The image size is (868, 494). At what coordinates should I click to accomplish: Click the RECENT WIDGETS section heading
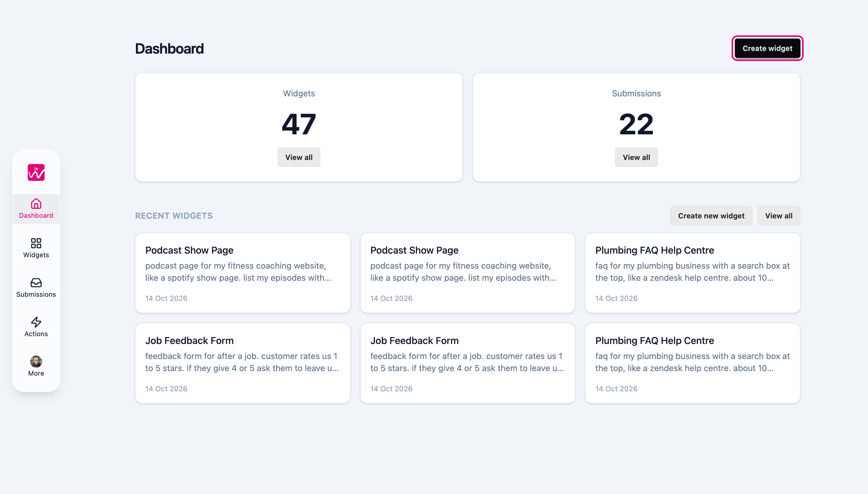(174, 216)
